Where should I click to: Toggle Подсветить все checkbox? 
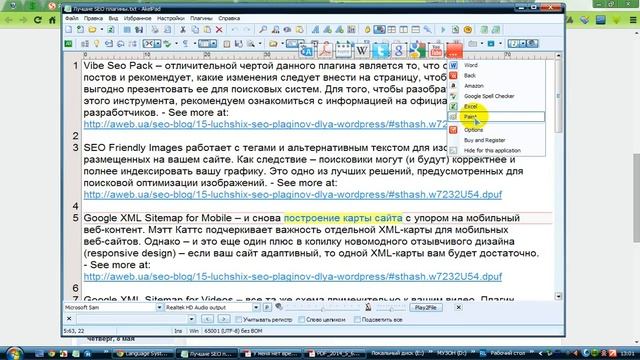click(357, 320)
